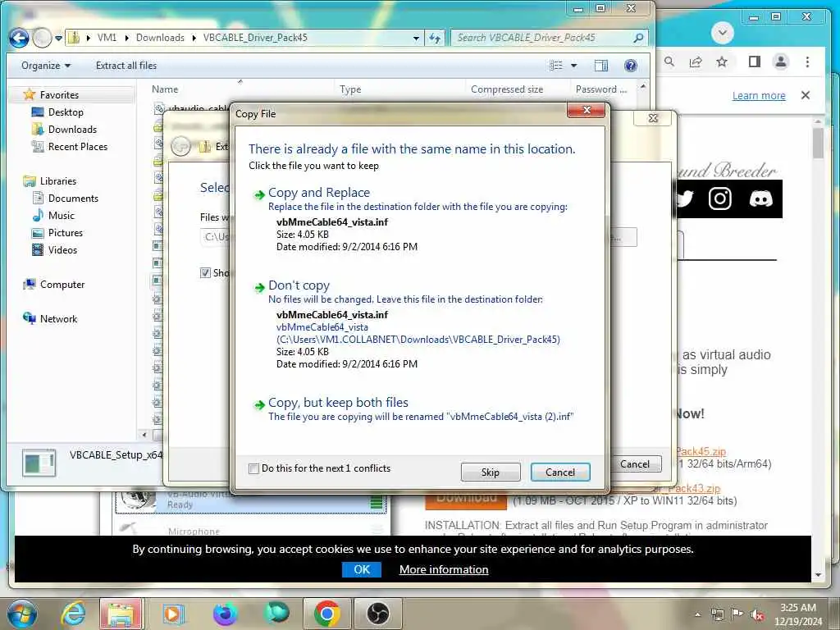Screen dimensions: 840x630
Task: Click muted volume tray icon
Action: (x=757, y=614)
